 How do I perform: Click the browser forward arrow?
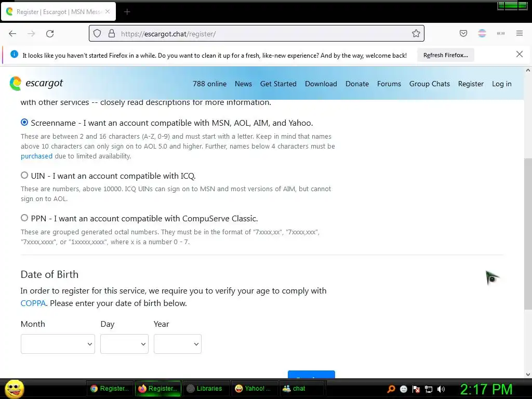pyautogui.click(x=31, y=34)
